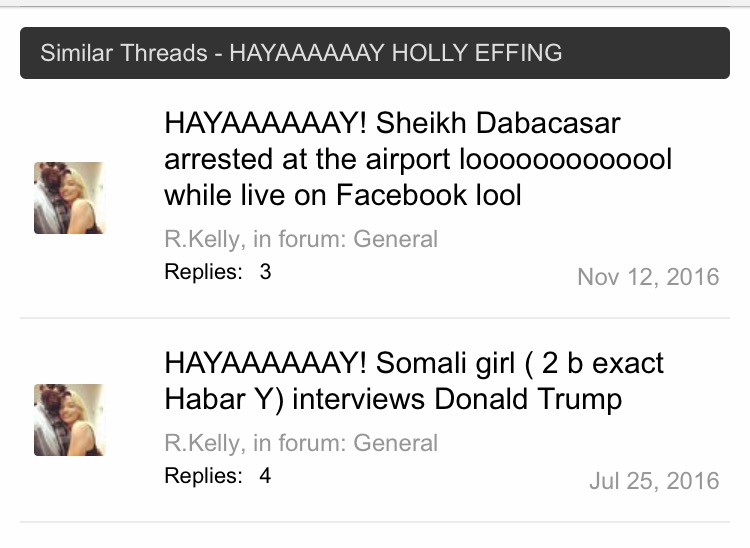The image size is (750, 548).
Task: Click 'HAYAAAAAAY HOLLY EFFING' text in header bar
Action: 396,53
